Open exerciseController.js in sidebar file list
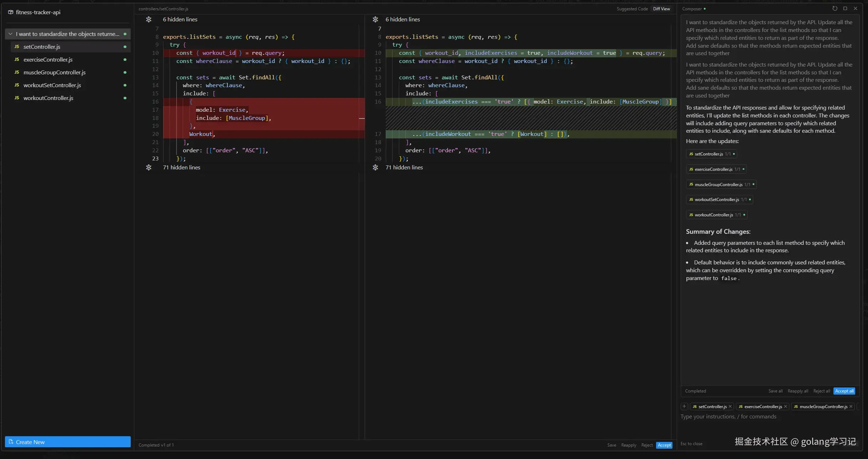868x459 pixels. [48, 60]
